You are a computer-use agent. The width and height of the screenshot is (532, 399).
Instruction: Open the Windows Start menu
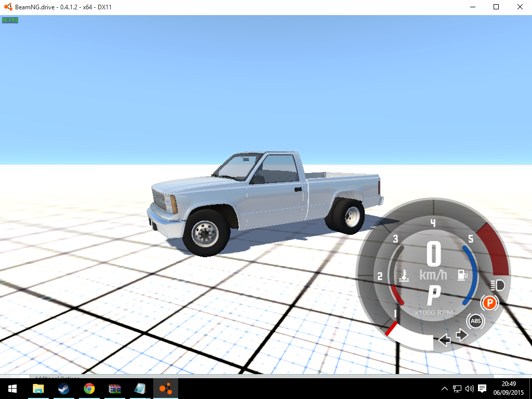click(x=12, y=389)
